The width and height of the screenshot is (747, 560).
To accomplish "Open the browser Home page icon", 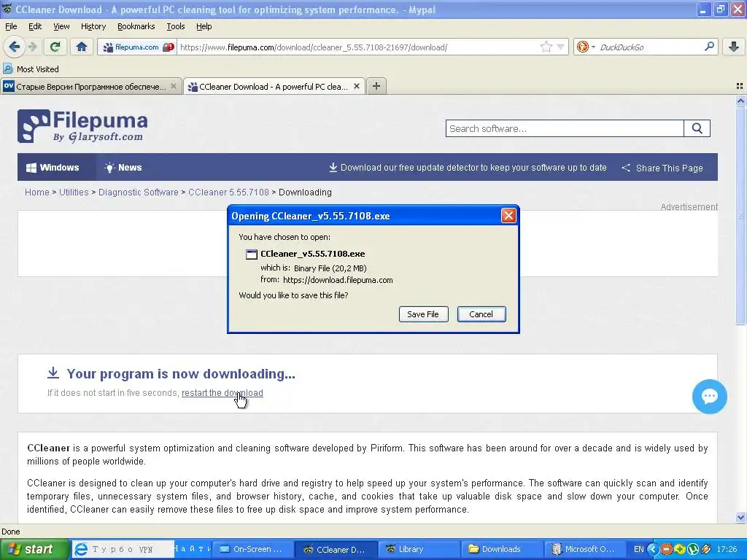I will [x=82, y=47].
